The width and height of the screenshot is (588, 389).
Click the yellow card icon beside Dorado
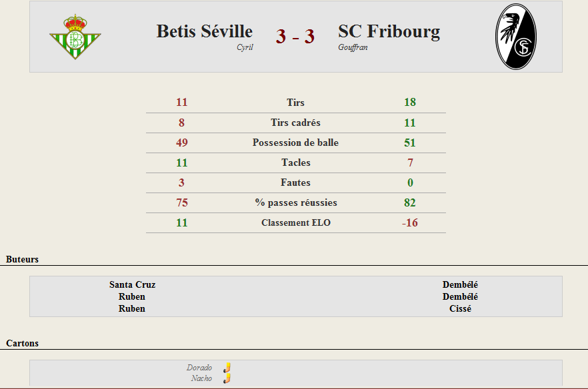pos(227,368)
